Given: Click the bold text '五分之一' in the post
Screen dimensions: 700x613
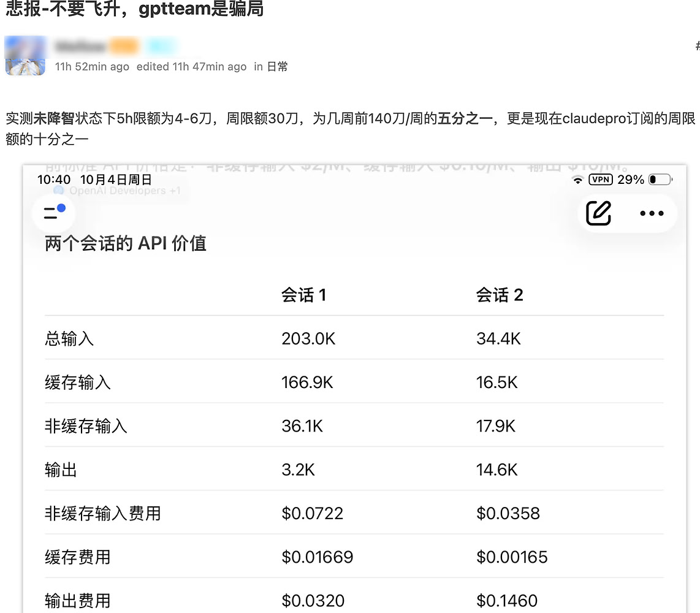Looking at the screenshot, I should click(x=465, y=118).
